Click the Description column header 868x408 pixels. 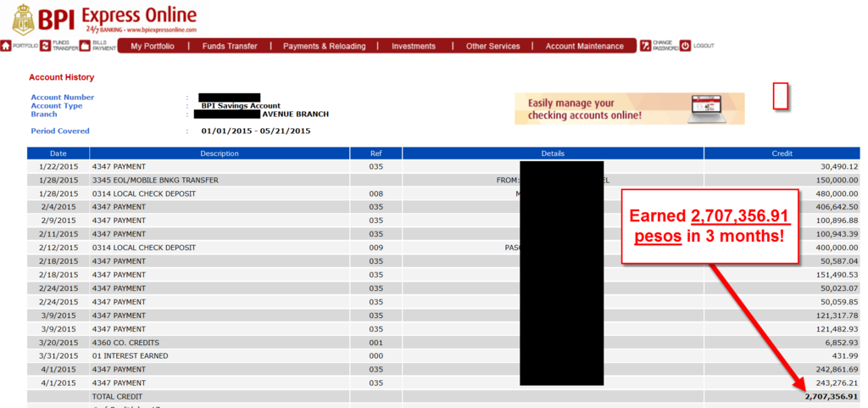220,154
